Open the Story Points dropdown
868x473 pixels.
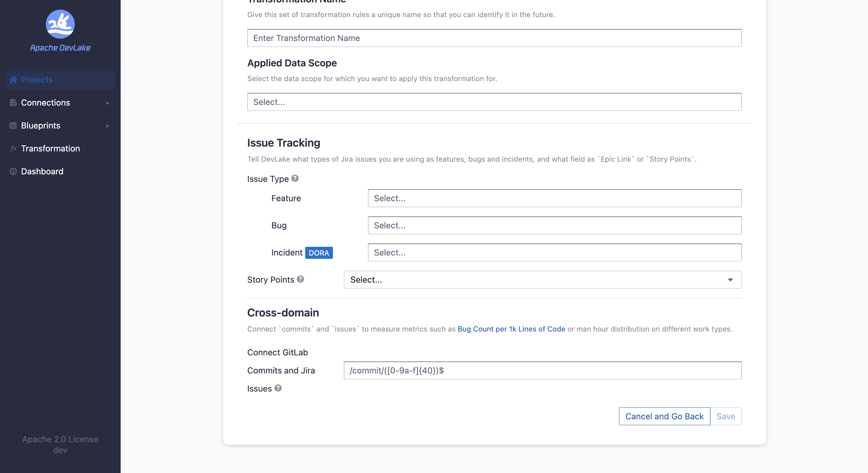click(x=542, y=279)
